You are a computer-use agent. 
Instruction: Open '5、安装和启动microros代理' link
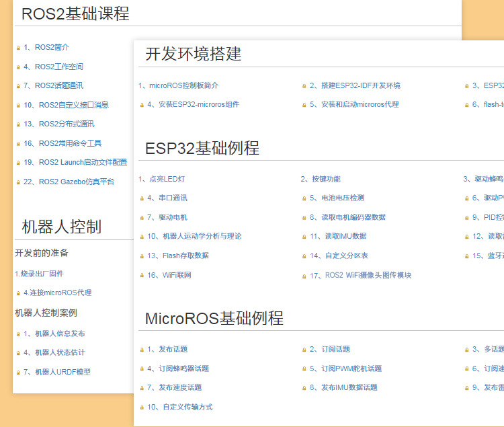[354, 104]
